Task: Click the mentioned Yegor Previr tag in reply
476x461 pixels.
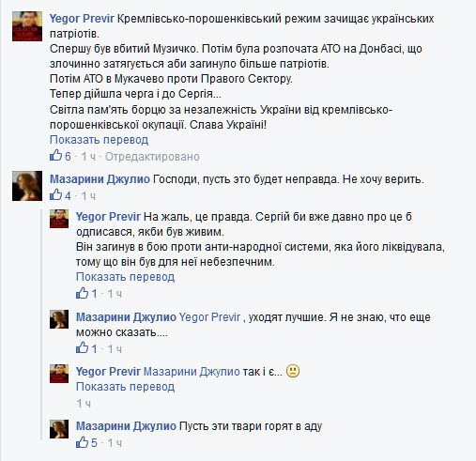Action: (x=209, y=317)
